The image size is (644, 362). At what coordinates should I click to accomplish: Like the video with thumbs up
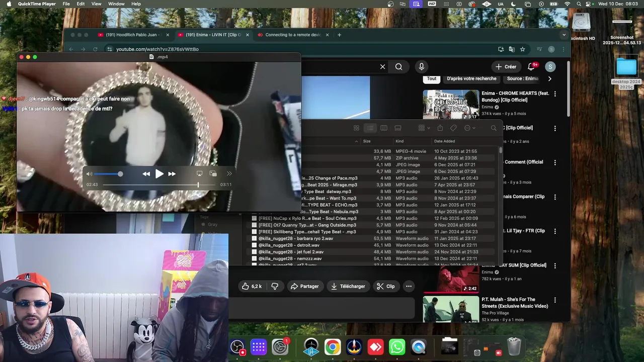(x=251, y=286)
